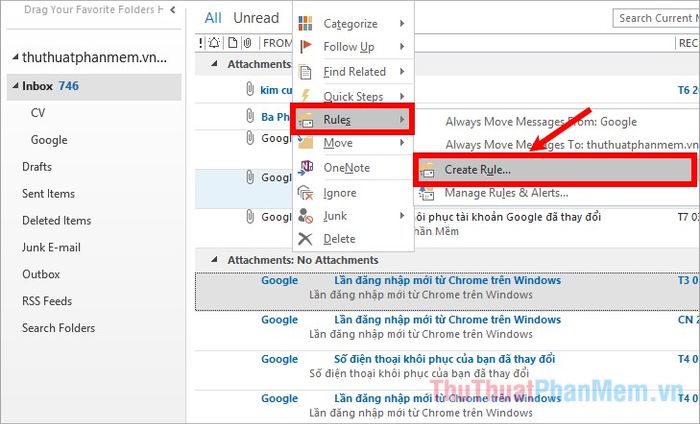Open the Quick Steps submenu arrow

402,96
